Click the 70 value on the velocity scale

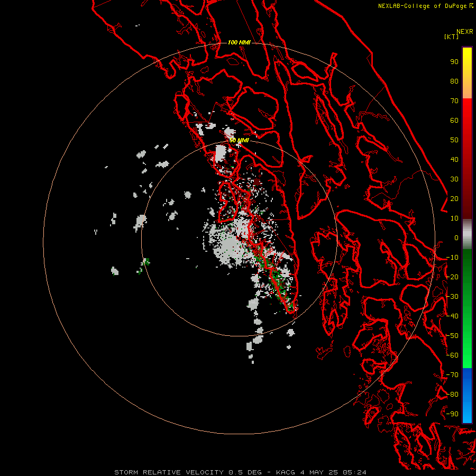pos(454,101)
